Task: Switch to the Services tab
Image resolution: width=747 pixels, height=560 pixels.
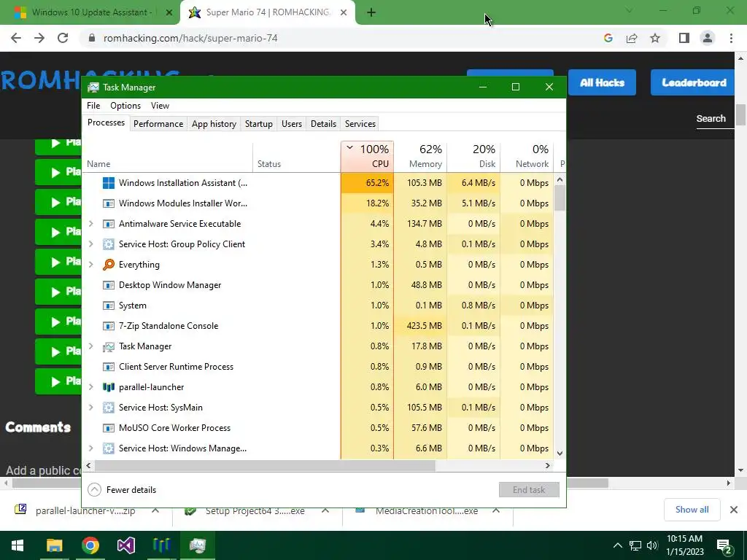Action: click(360, 124)
